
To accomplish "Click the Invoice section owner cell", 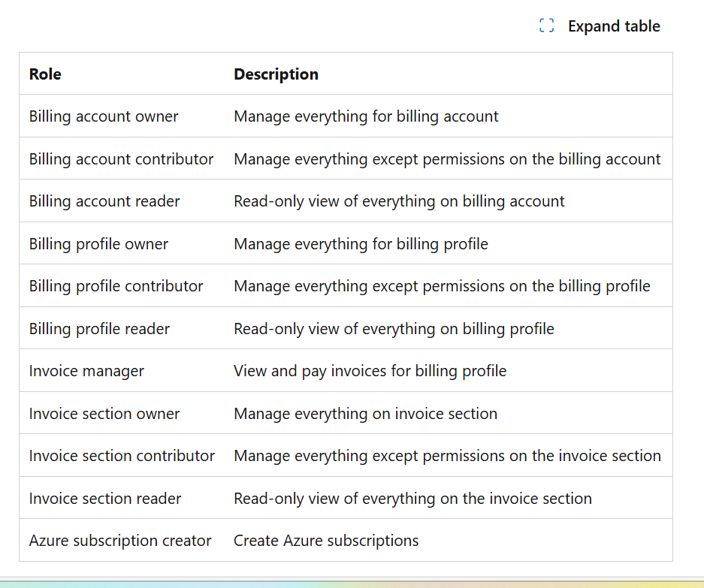I will [x=104, y=414].
